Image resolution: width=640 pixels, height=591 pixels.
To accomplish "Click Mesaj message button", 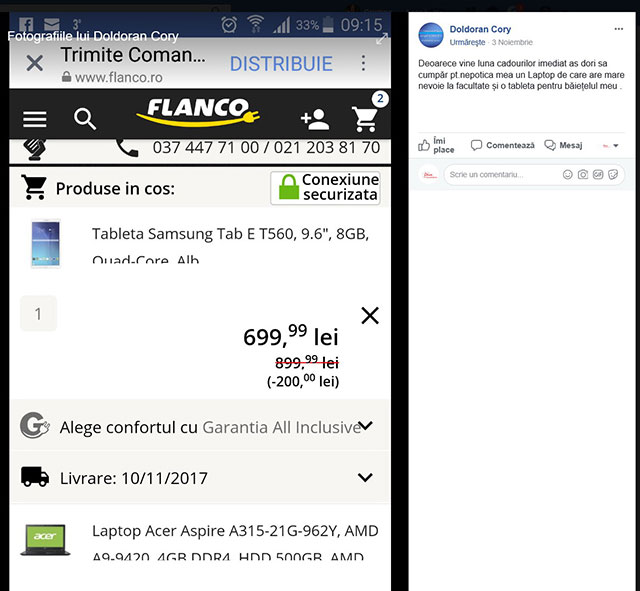I will [563, 145].
